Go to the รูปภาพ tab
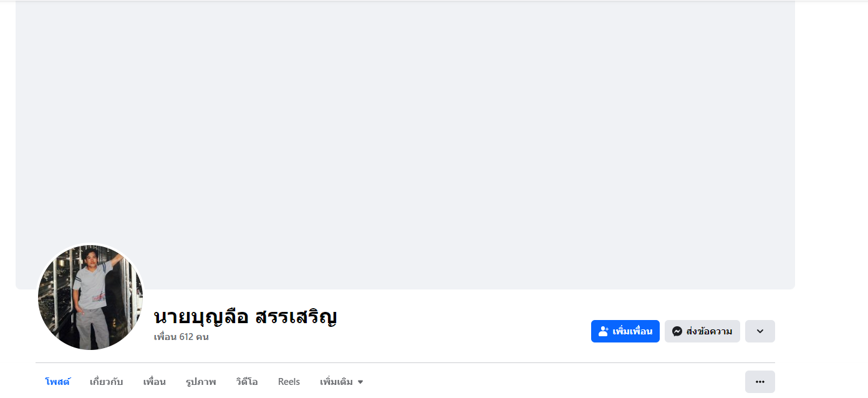 coord(201,382)
